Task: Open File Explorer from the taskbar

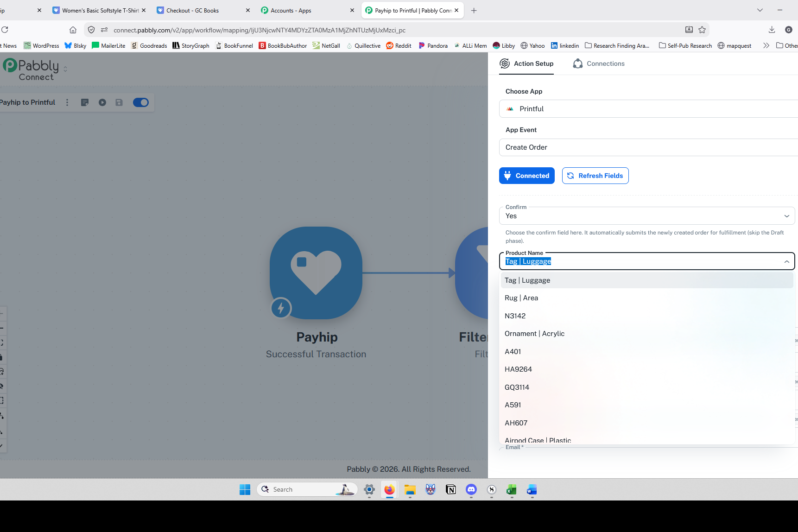Action: coord(410,489)
